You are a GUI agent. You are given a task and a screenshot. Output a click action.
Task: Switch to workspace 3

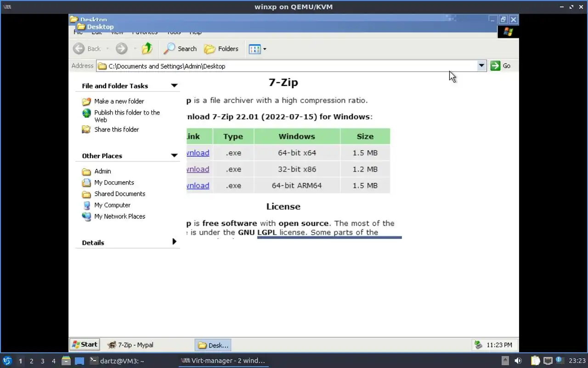(42, 361)
